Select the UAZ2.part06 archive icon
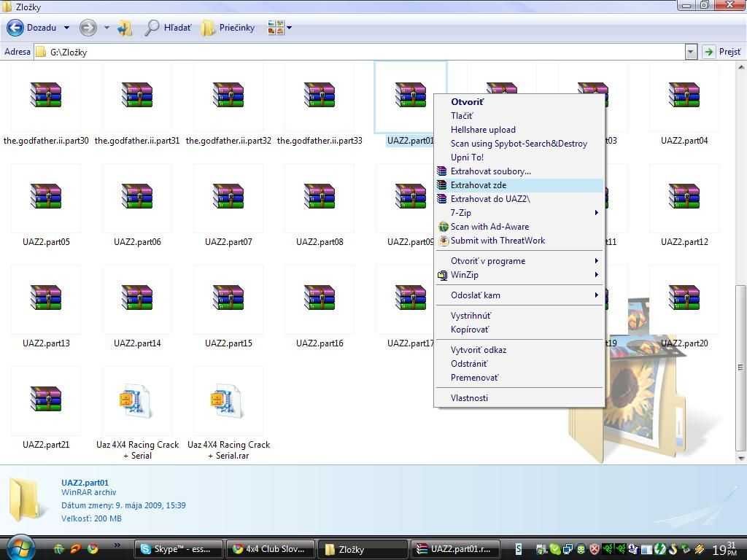The width and height of the screenshot is (747, 560). pos(137,196)
